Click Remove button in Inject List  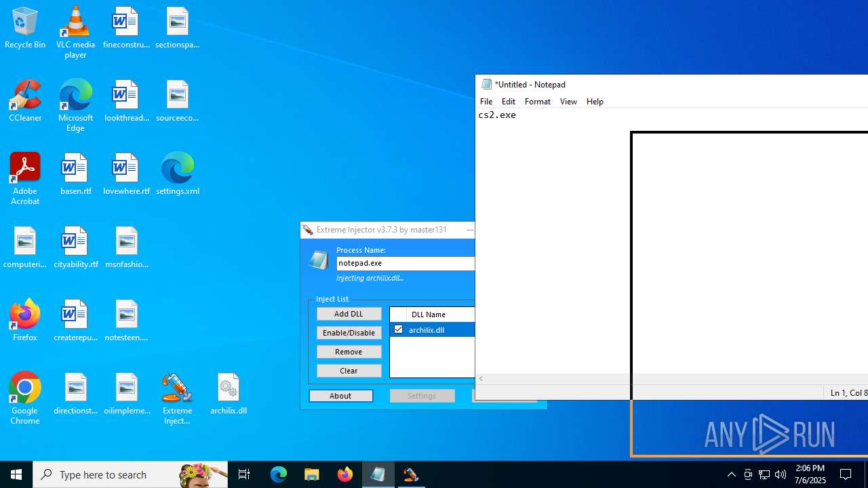click(349, 352)
